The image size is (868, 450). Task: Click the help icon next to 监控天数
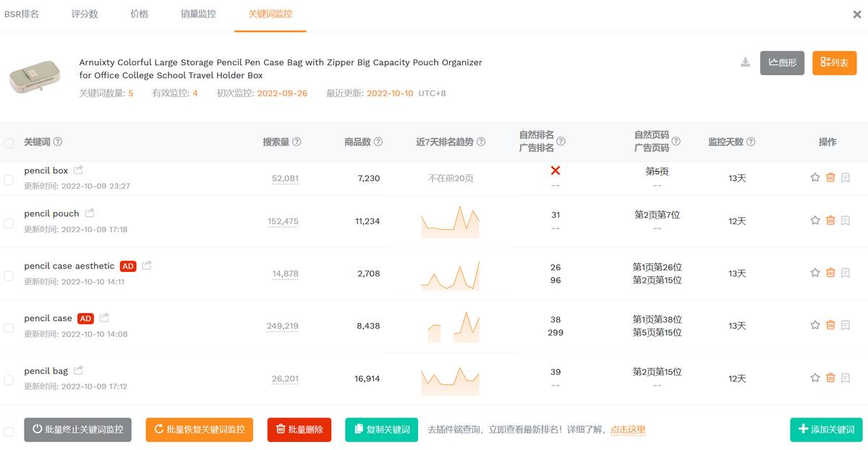[x=750, y=142]
